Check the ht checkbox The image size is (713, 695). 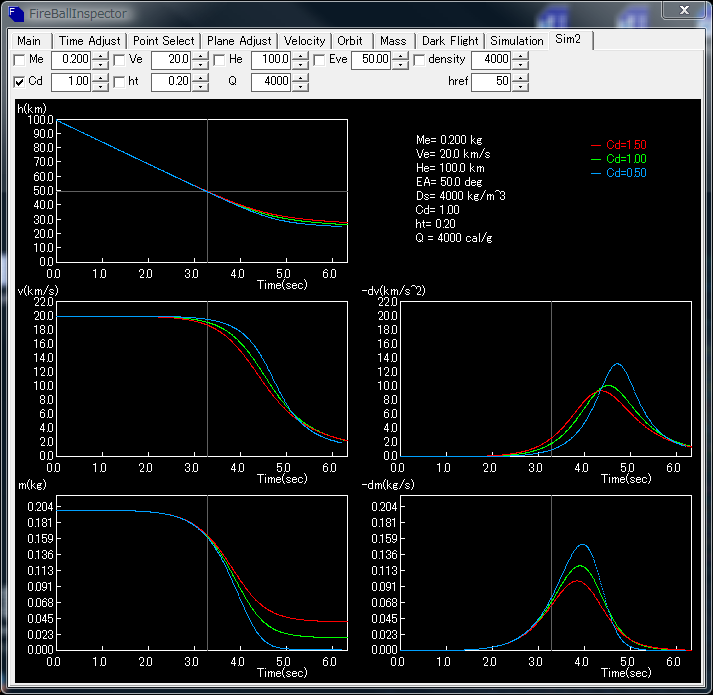[x=120, y=82]
